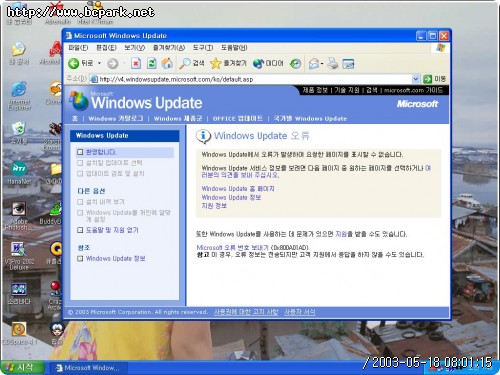Select 설치할 업데이트 선택 sidebar item
Image resolution: width=500 pixels, height=375 pixels.
[114, 163]
